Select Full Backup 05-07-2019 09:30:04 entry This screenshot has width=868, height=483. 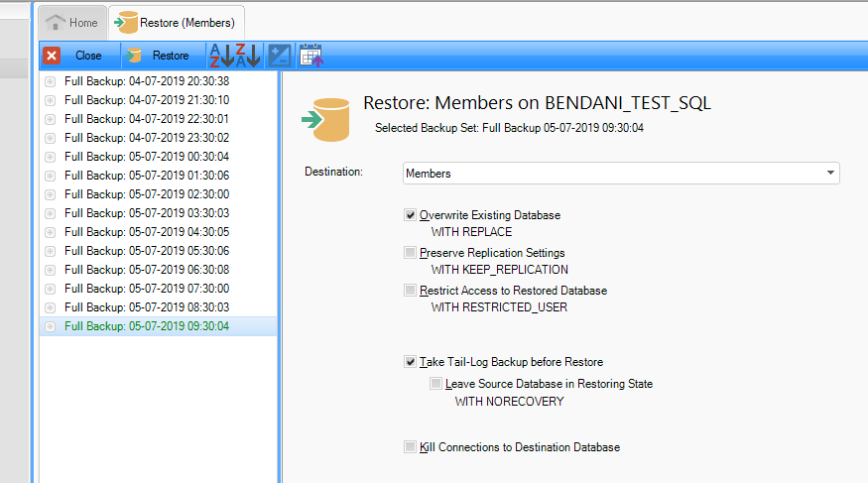pos(147,326)
